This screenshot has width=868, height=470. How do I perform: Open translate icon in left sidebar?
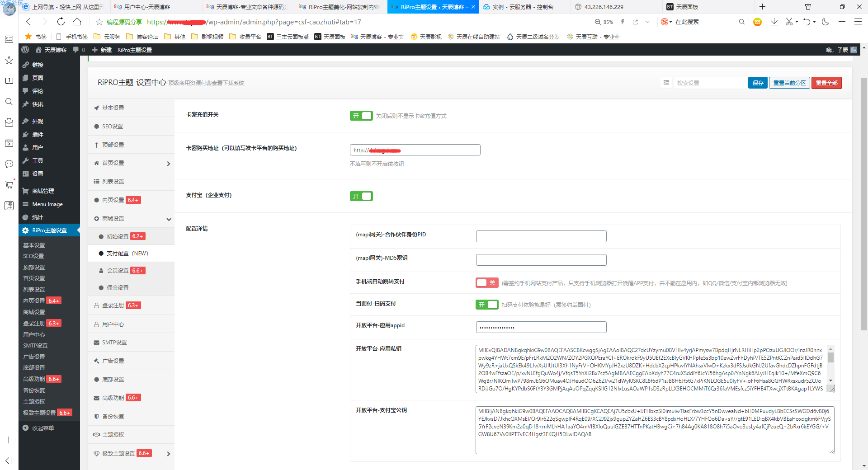9,206
